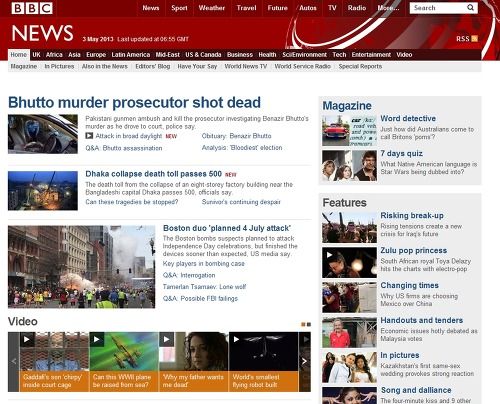Select the Mid-East tab
Screen dimensions: 500x404
click(168, 55)
